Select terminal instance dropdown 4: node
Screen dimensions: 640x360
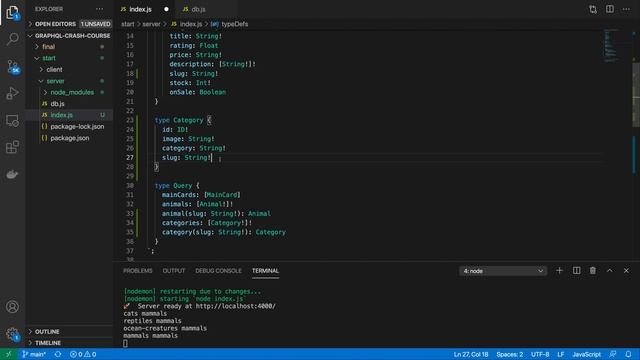[503, 271]
